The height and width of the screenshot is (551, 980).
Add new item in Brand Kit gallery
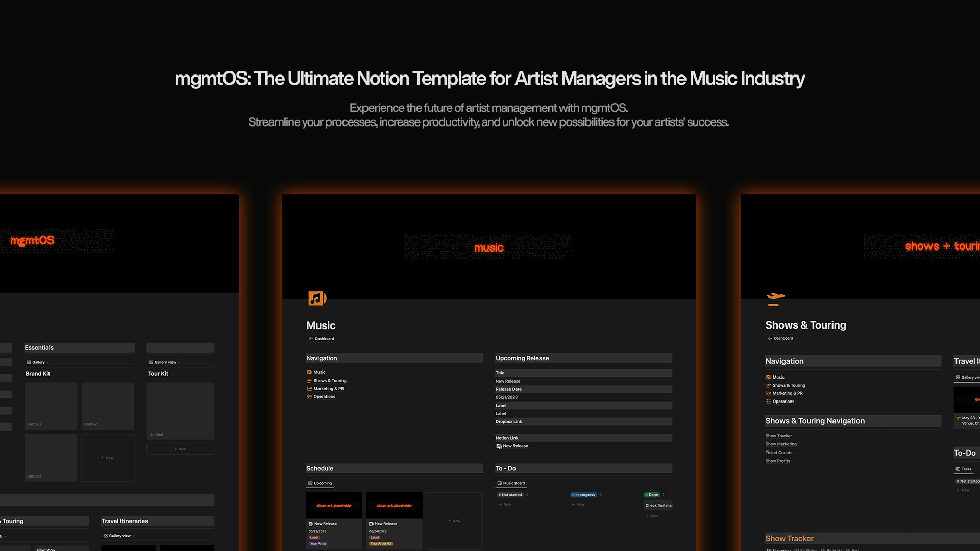(108, 458)
